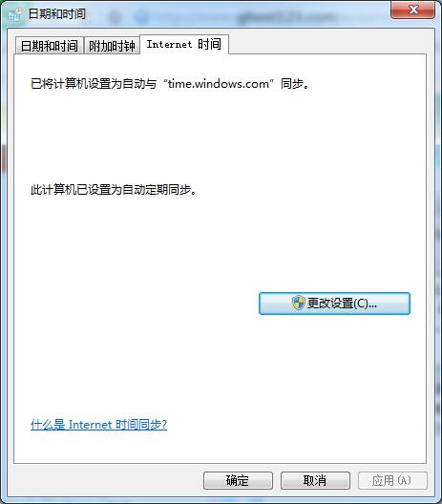Click the Date and Time title bar icon

[14, 14]
